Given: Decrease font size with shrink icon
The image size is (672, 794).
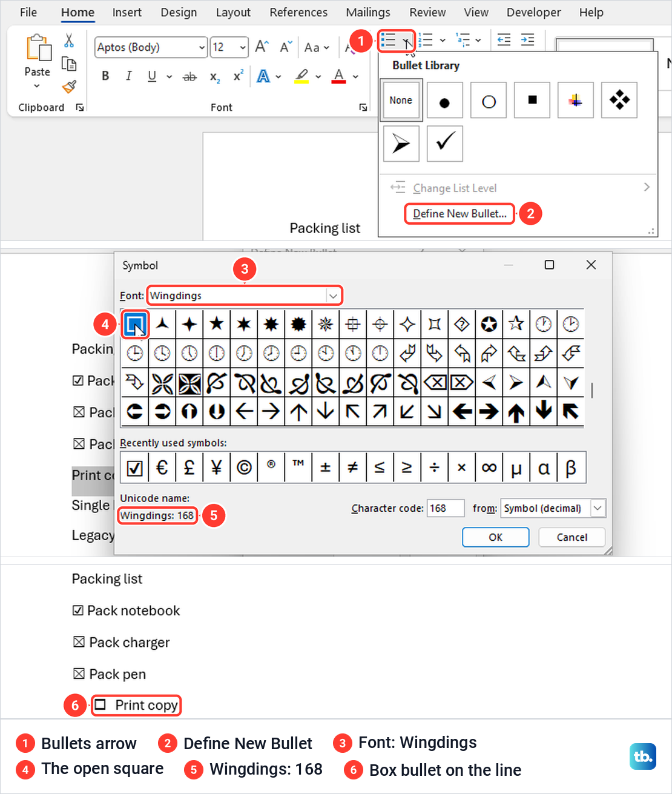Looking at the screenshot, I should pyautogui.click(x=286, y=47).
